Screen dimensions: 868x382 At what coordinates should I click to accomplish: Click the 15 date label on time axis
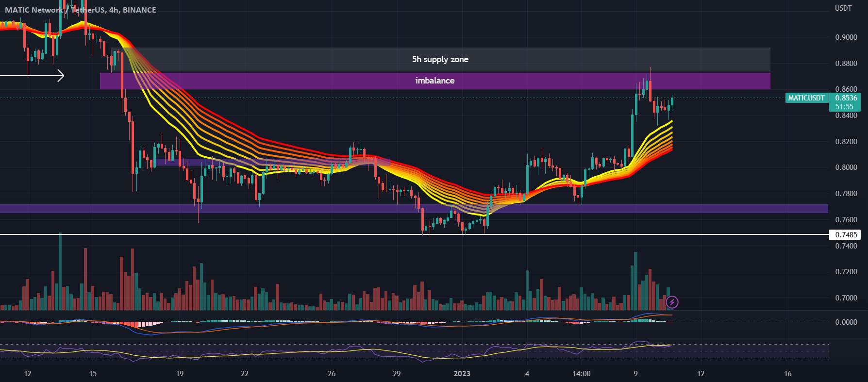pos(93,374)
